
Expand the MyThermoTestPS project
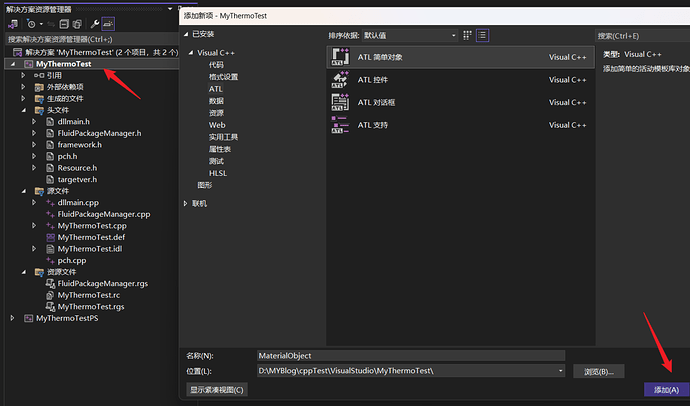click(13, 318)
